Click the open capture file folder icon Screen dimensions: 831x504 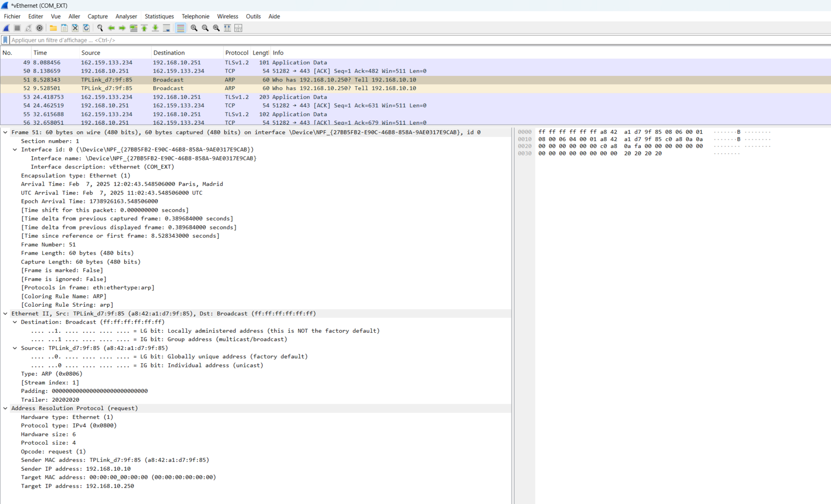tap(53, 28)
